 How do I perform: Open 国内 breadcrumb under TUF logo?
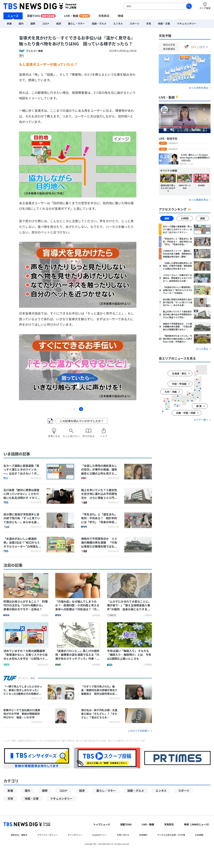21,56
